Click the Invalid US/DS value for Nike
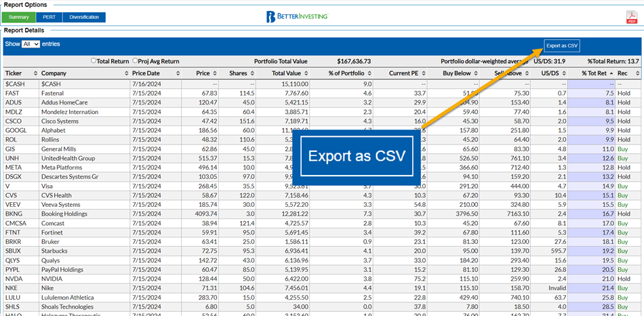644x316 pixels. pos(557,288)
